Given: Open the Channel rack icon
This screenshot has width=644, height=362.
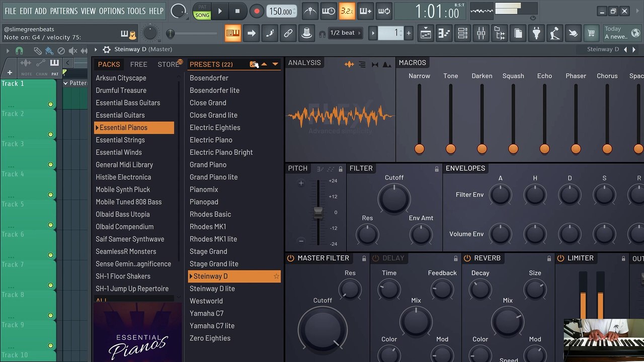Looking at the screenshot, I should click(463, 34).
